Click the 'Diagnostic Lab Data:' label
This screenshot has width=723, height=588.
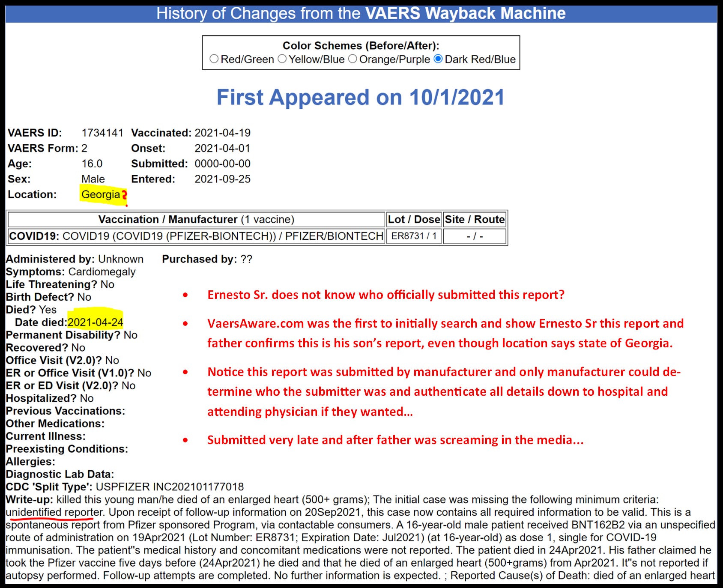(60, 475)
